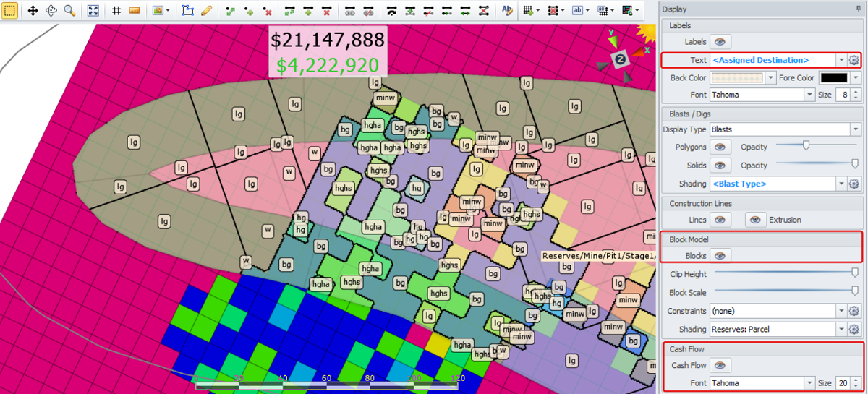Select the rotate view tool
Viewport: 868px width, 394px height.
51,10
